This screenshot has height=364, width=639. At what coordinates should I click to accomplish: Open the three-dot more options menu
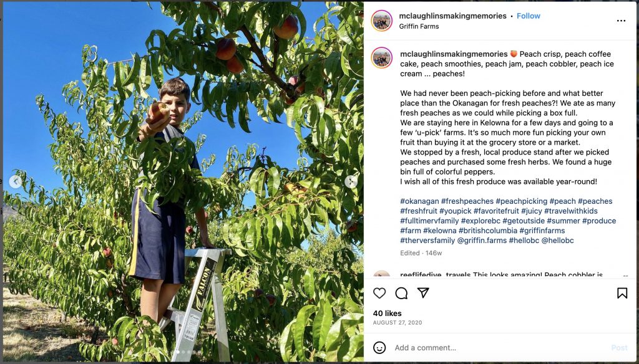pyautogui.click(x=621, y=21)
